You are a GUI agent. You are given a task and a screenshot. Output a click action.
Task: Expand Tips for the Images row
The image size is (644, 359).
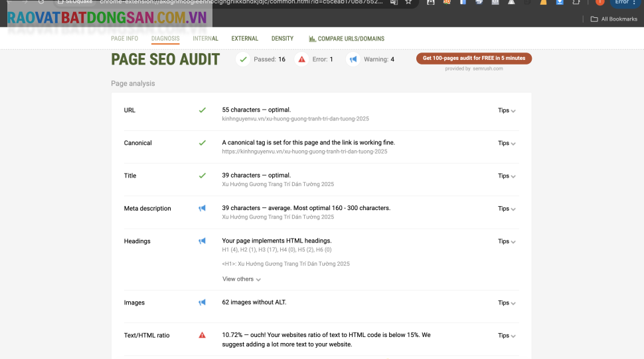pyautogui.click(x=507, y=303)
